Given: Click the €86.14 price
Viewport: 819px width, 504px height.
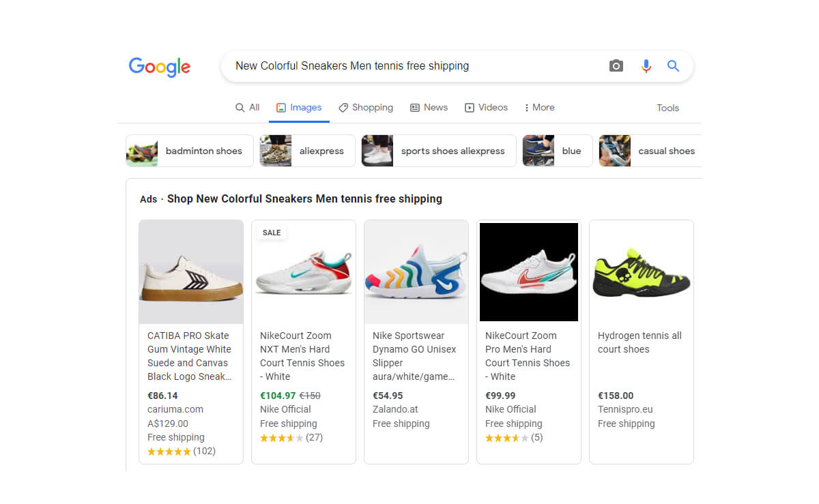Looking at the screenshot, I should coord(162,396).
